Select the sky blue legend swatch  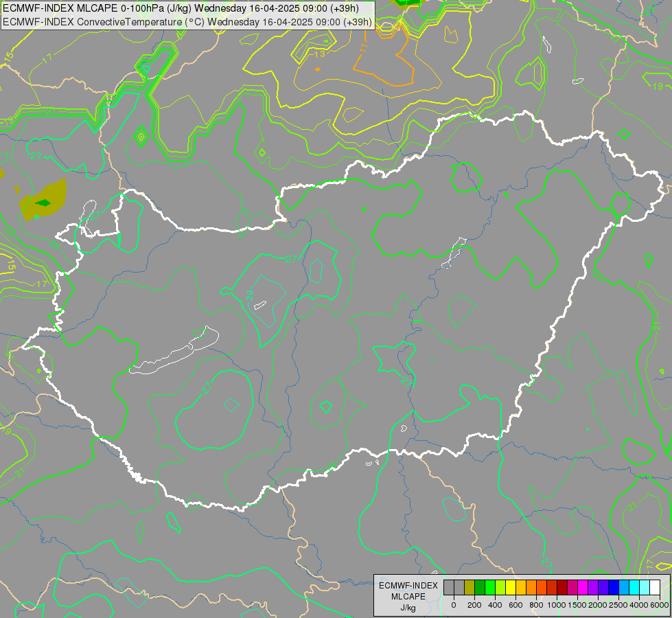click(625, 587)
